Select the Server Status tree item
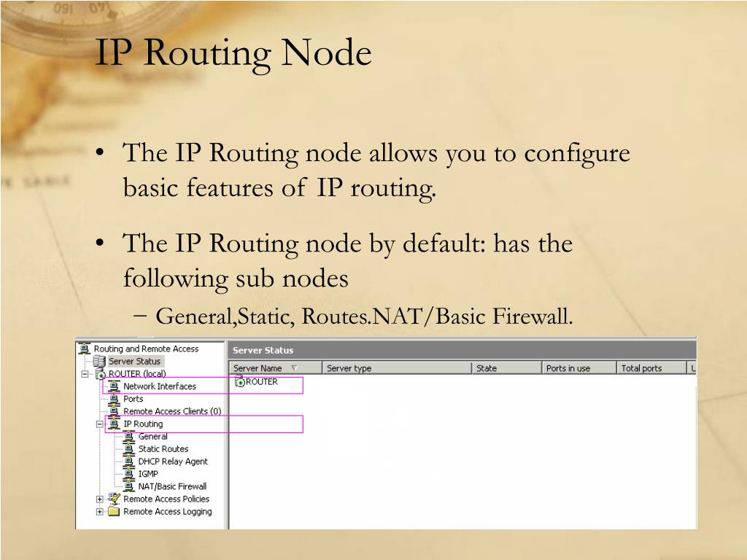This screenshot has height=560, width=747. pos(135,362)
